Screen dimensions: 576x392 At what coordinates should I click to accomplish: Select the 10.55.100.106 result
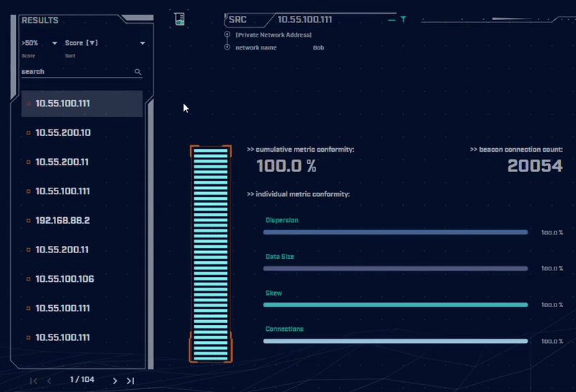(82, 279)
